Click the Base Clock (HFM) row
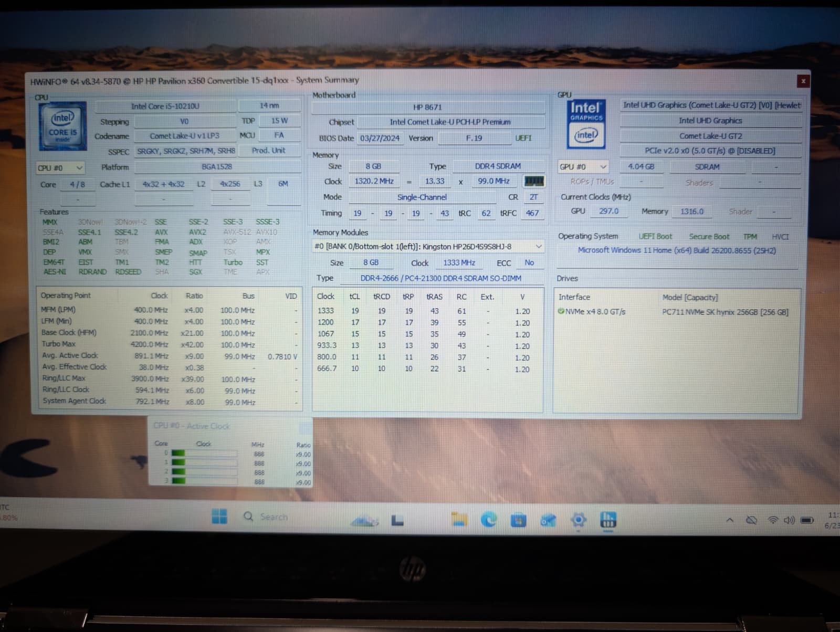The image size is (840, 632). (x=170, y=333)
